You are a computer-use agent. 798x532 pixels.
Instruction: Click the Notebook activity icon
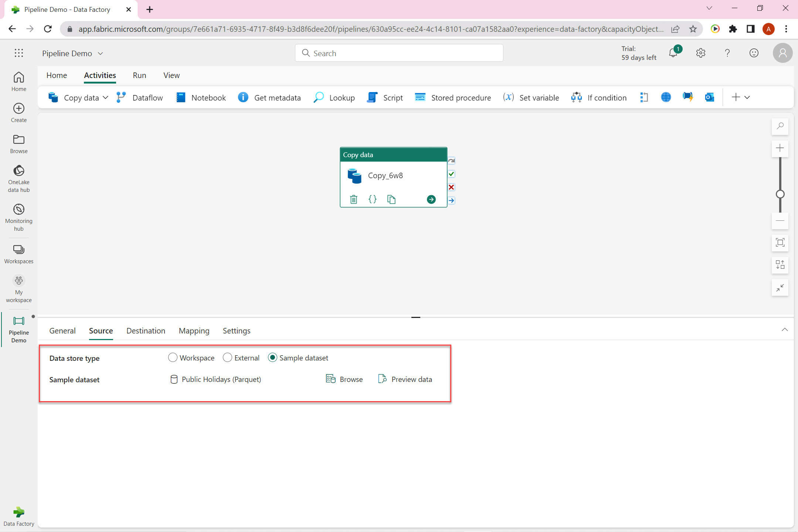pyautogui.click(x=181, y=98)
